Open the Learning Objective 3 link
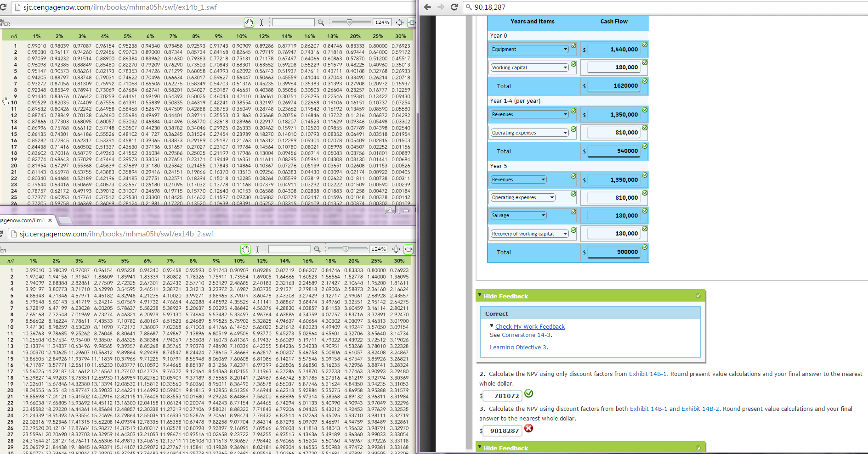868x454 pixels. click(x=518, y=348)
